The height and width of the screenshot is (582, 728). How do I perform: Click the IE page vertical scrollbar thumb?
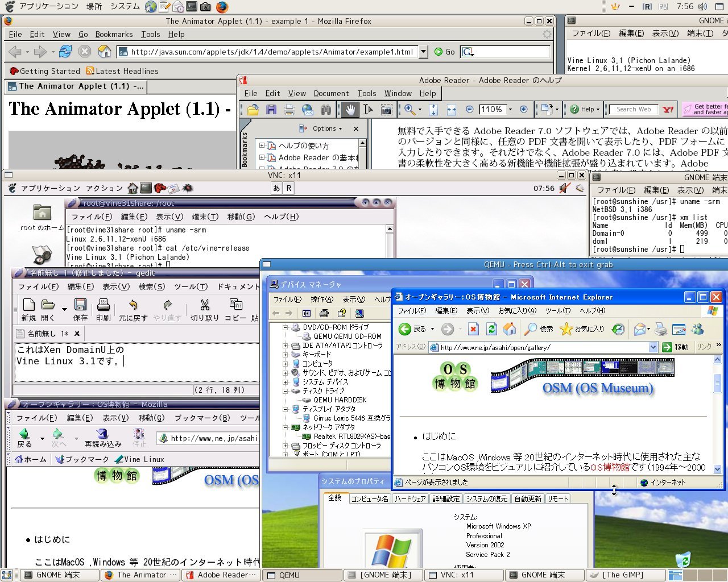click(x=718, y=384)
